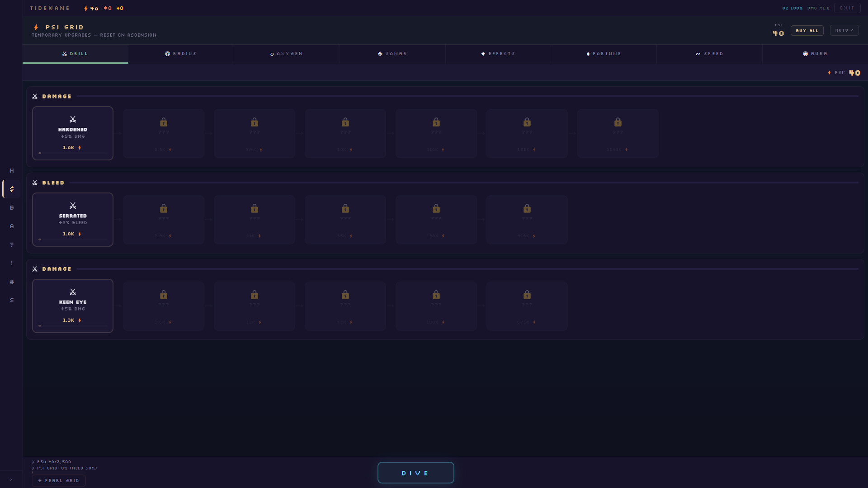Screen dimensions: 868x488
Task: Select the Serrated bleed upgrade card
Action: coord(73,220)
